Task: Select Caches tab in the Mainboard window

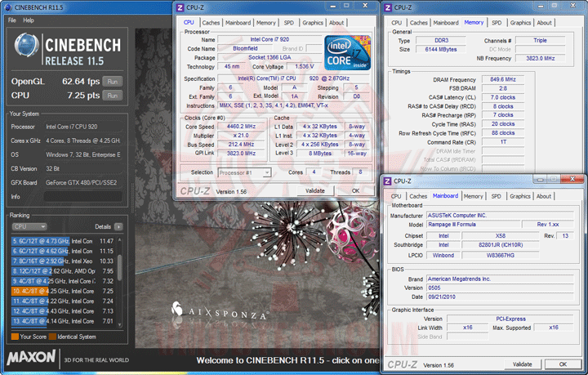Action: 418,197
